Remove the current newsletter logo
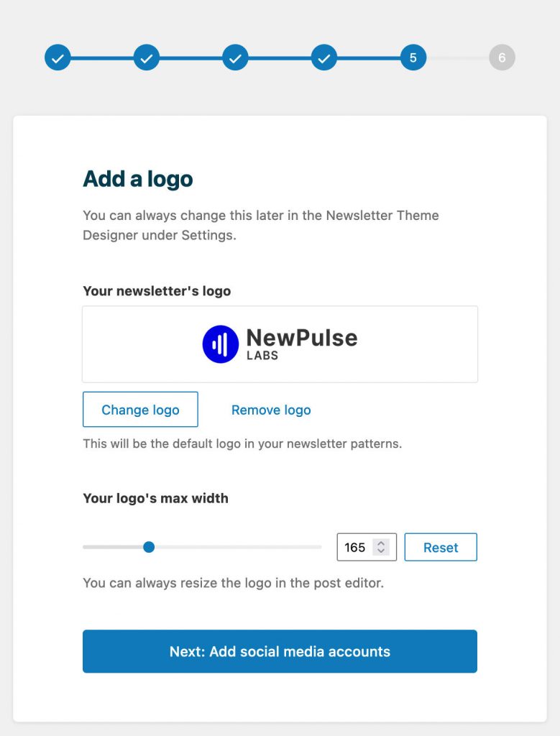 (x=270, y=410)
